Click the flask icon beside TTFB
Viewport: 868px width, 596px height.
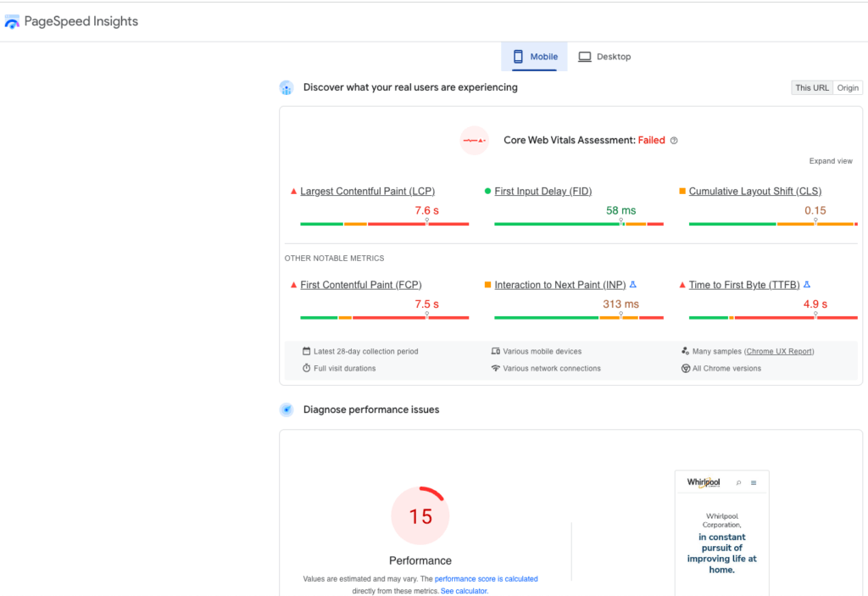(x=806, y=284)
